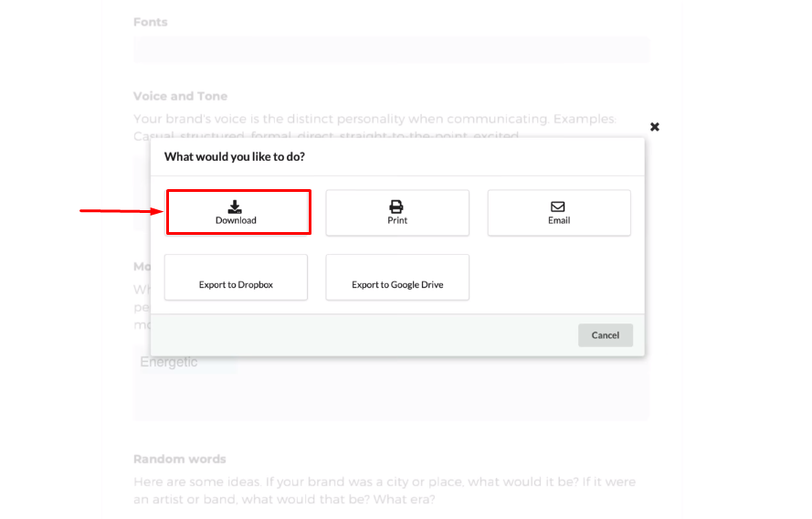Click the brand's voice description text
Viewport: 812px width, 519px height.
click(374, 120)
